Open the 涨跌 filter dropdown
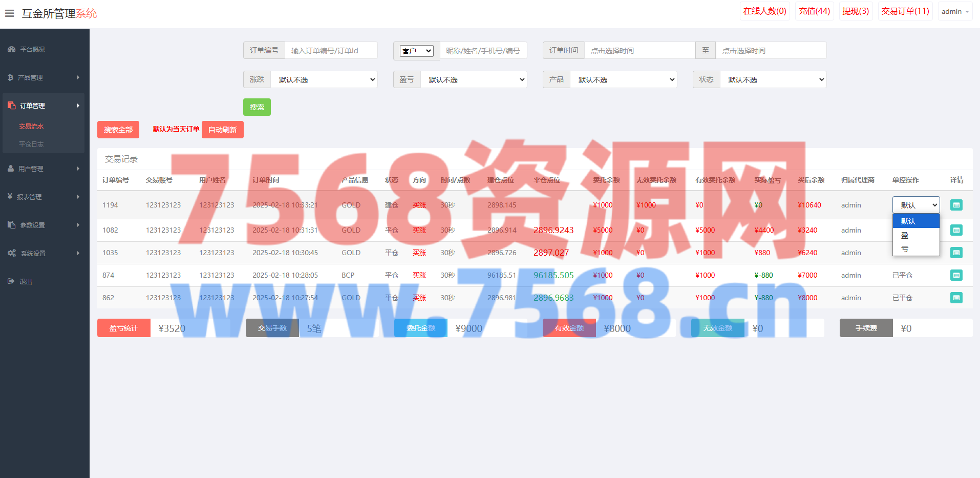Image resolution: width=980 pixels, height=478 pixels. (324, 80)
